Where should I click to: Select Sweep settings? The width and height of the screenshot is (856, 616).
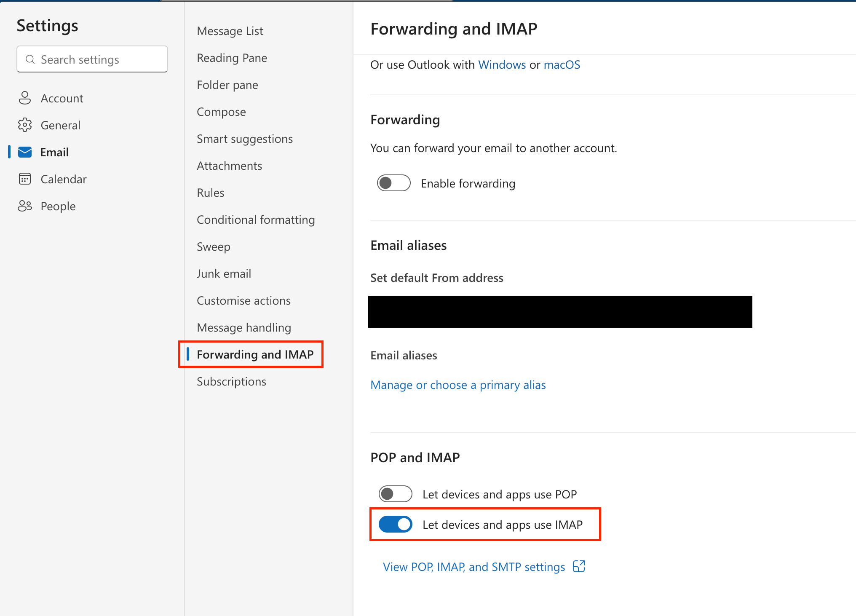pos(214,246)
